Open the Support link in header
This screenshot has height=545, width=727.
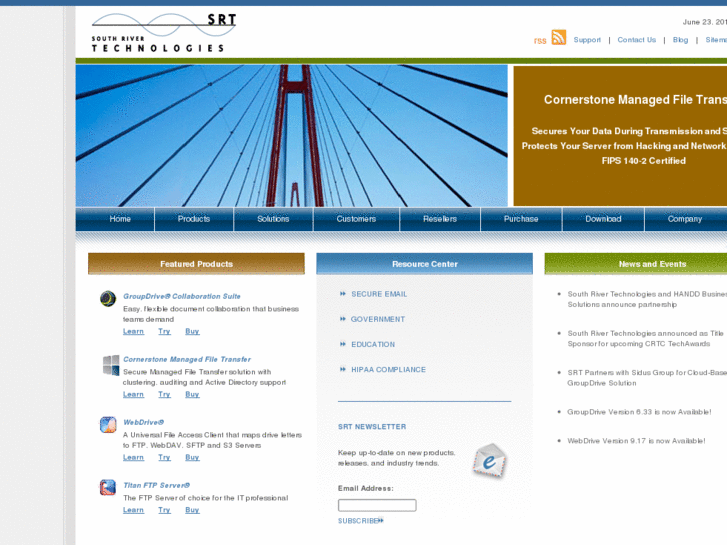pyautogui.click(x=587, y=40)
